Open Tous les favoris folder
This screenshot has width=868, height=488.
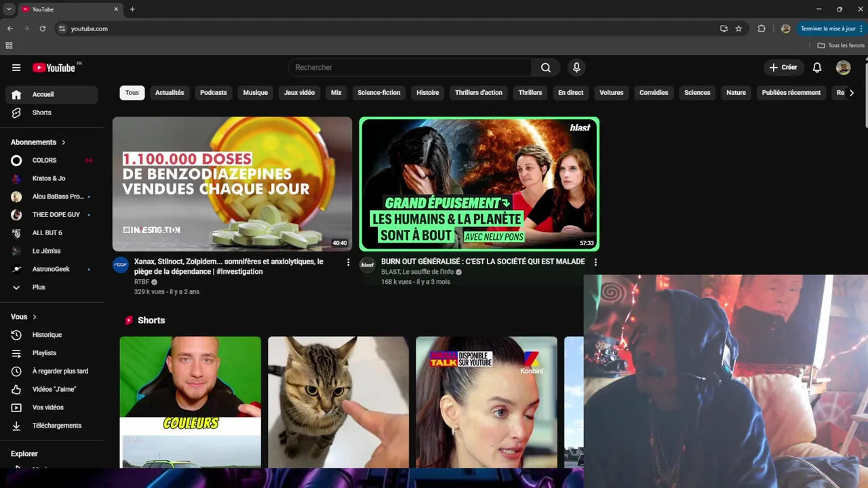(841, 45)
